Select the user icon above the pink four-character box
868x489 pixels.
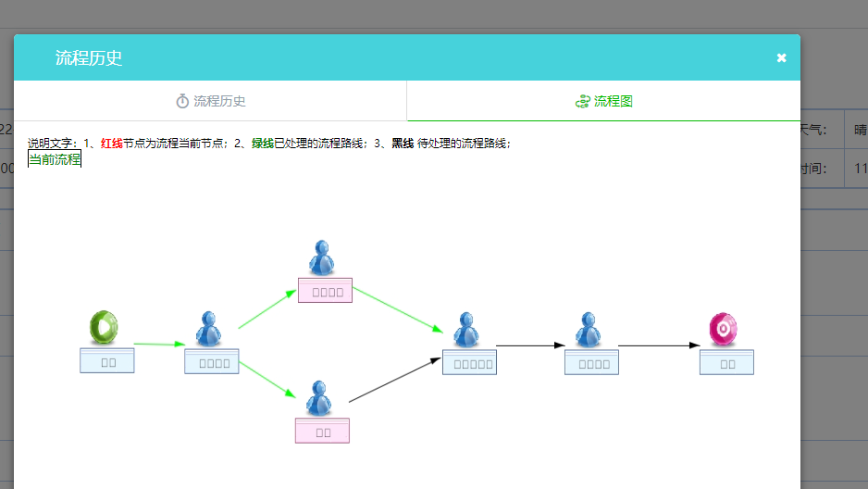322,257
